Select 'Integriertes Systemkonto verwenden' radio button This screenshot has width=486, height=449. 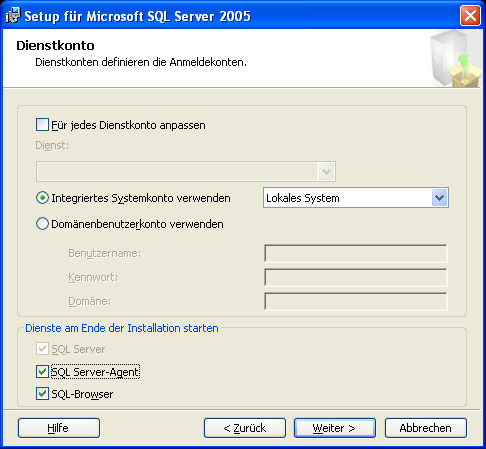pos(42,198)
